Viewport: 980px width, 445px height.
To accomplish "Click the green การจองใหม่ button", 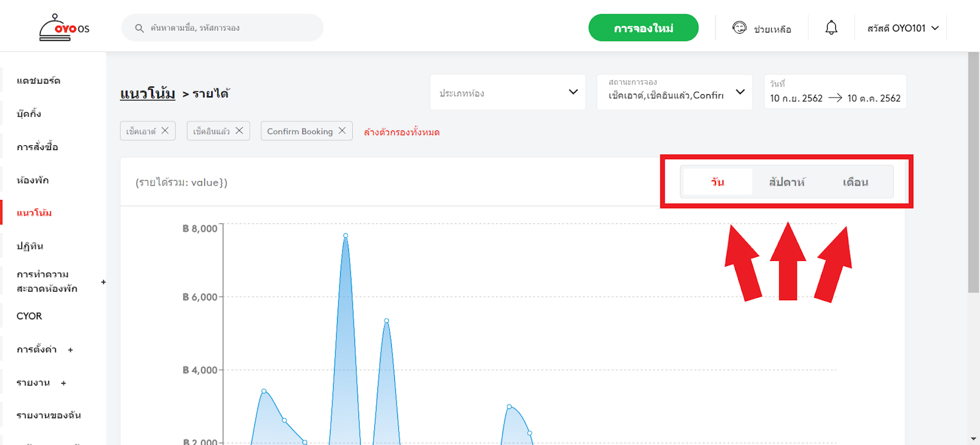I will click(x=643, y=28).
